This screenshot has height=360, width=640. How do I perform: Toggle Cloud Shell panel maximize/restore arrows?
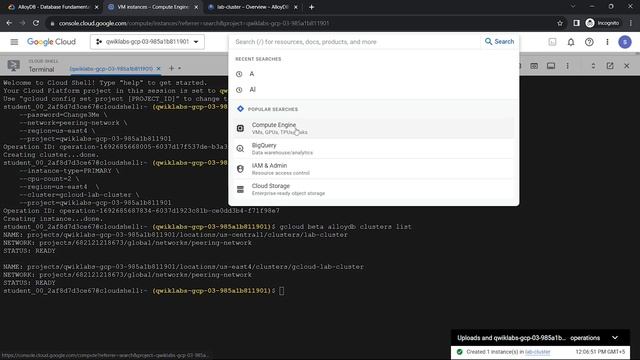(593, 66)
